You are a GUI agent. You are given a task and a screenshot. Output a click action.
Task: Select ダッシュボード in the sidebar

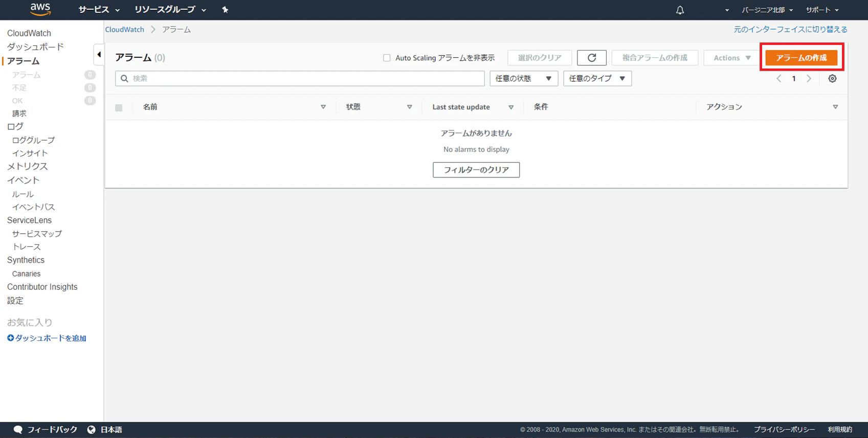(35, 47)
